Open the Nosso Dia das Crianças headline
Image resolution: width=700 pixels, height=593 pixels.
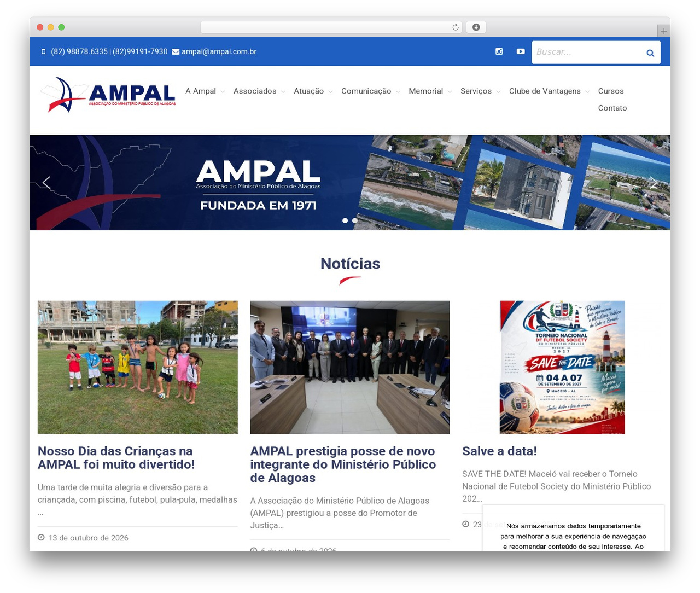[116, 458]
